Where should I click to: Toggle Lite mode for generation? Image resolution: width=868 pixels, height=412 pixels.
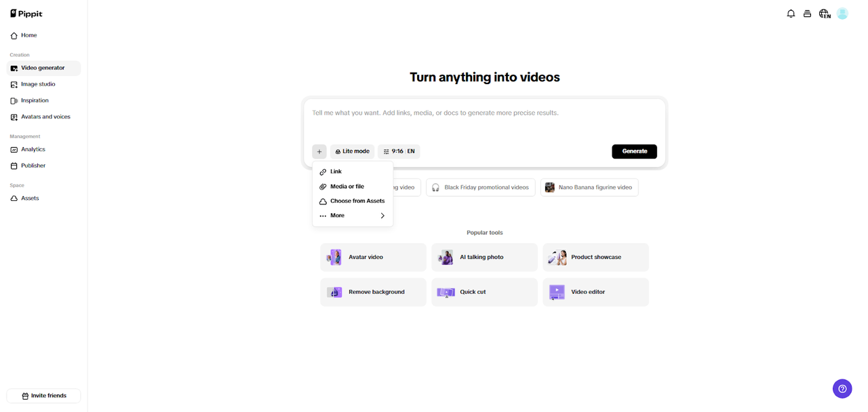click(352, 151)
